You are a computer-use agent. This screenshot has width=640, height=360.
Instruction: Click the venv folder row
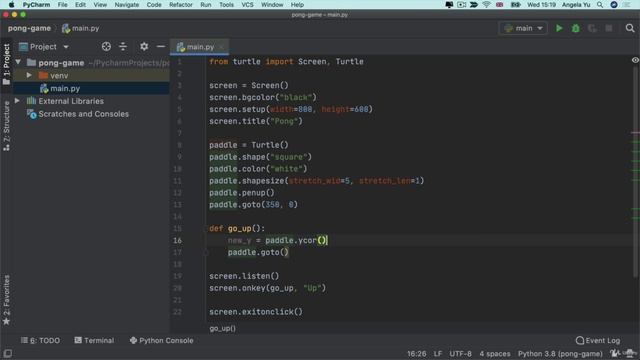click(92, 76)
